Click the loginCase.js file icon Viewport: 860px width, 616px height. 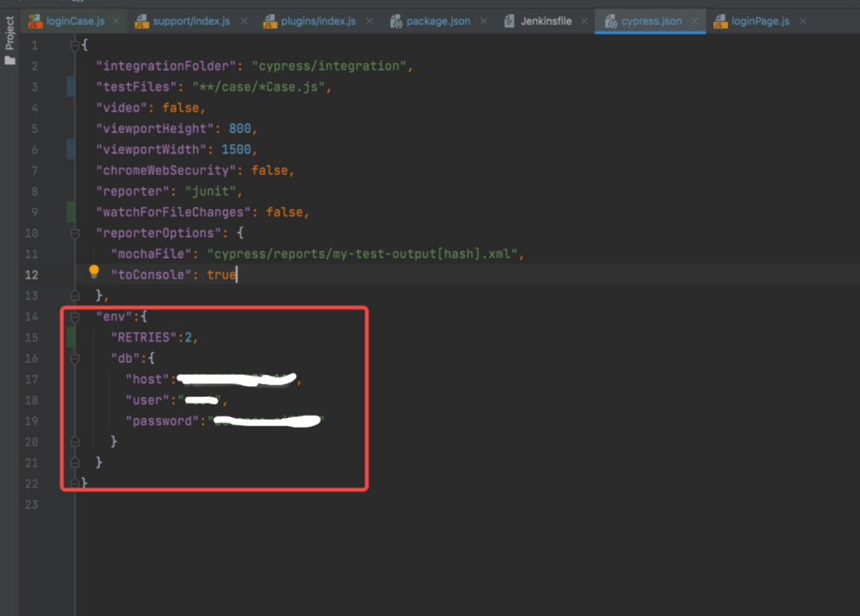(x=35, y=21)
